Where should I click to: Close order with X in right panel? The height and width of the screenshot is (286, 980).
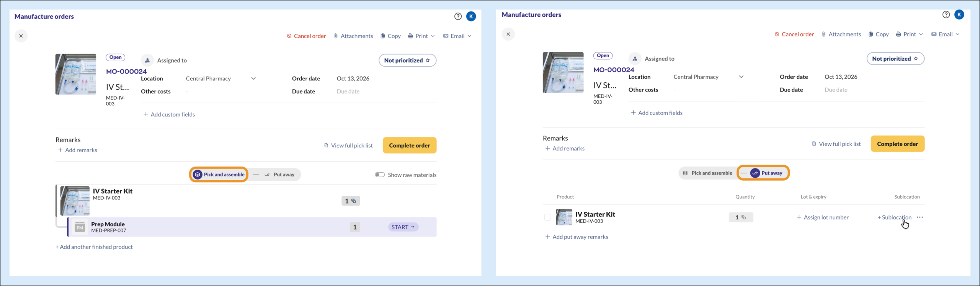point(508,34)
